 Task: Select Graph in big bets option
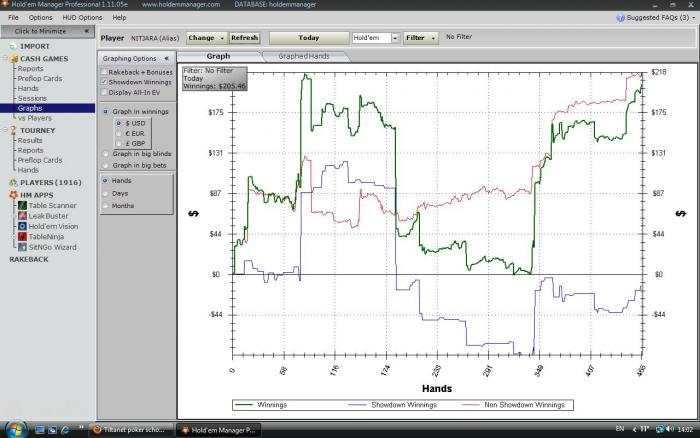point(106,165)
